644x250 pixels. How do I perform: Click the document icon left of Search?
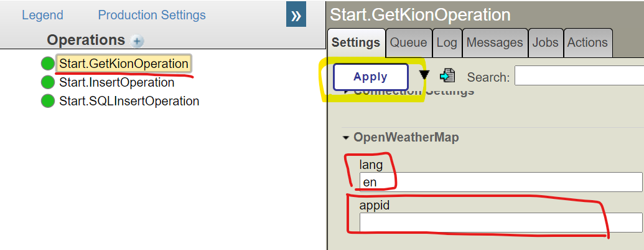447,76
